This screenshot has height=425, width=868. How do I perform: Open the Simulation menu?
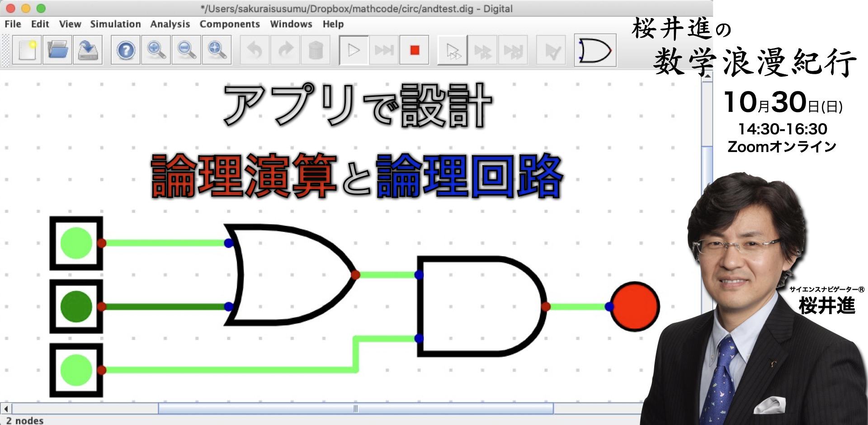[x=115, y=24]
